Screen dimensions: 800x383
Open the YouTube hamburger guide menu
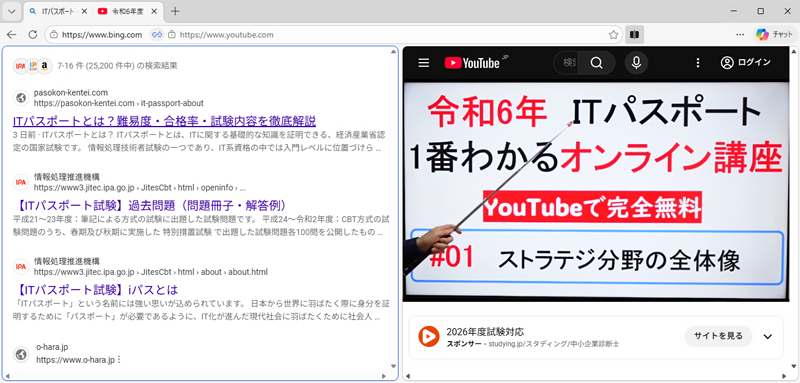423,63
